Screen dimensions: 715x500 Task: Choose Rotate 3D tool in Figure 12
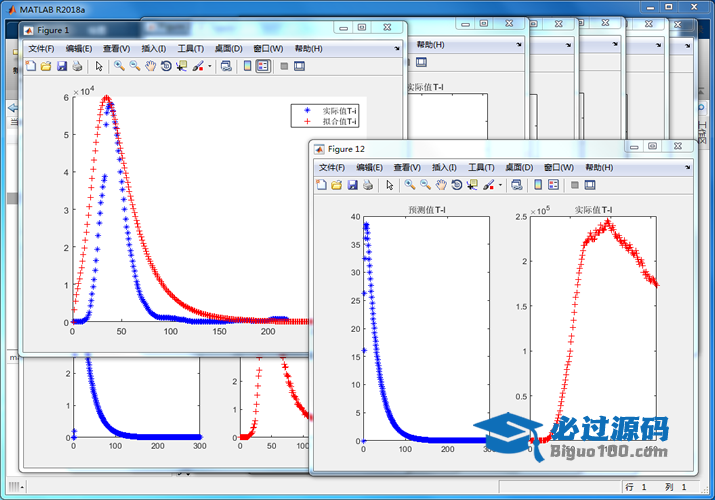(x=456, y=185)
